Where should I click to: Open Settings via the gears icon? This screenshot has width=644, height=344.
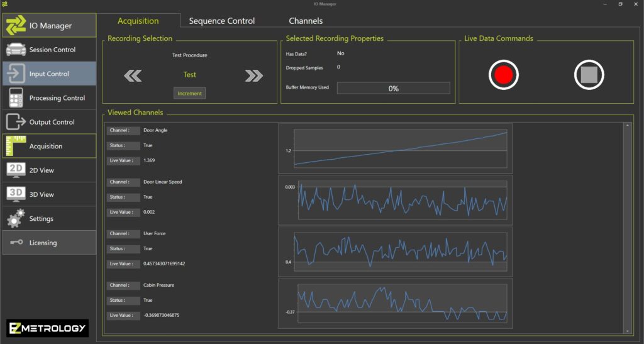pyautogui.click(x=16, y=219)
